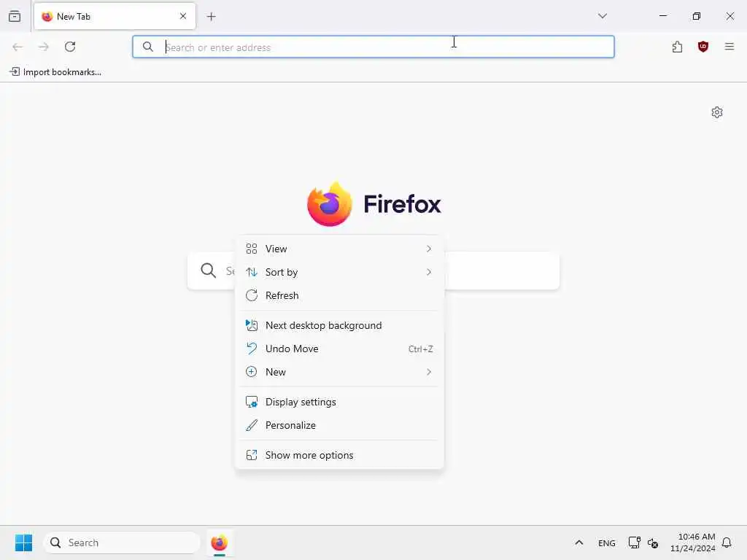
Task: Open the clock showing 10:46 AM
Action: (x=693, y=542)
